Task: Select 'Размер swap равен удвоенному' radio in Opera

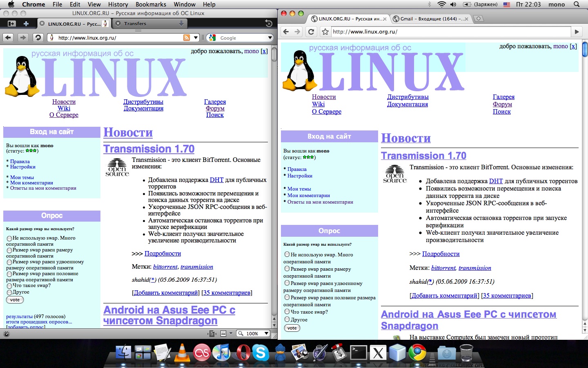Action: [9, 262]
